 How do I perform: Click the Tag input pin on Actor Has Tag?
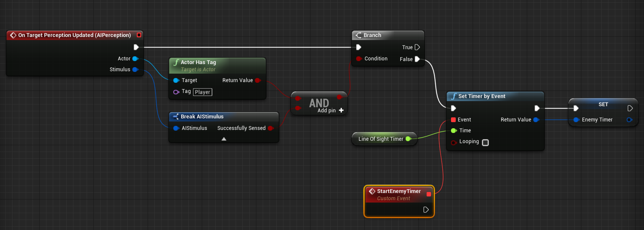(176, 92)
